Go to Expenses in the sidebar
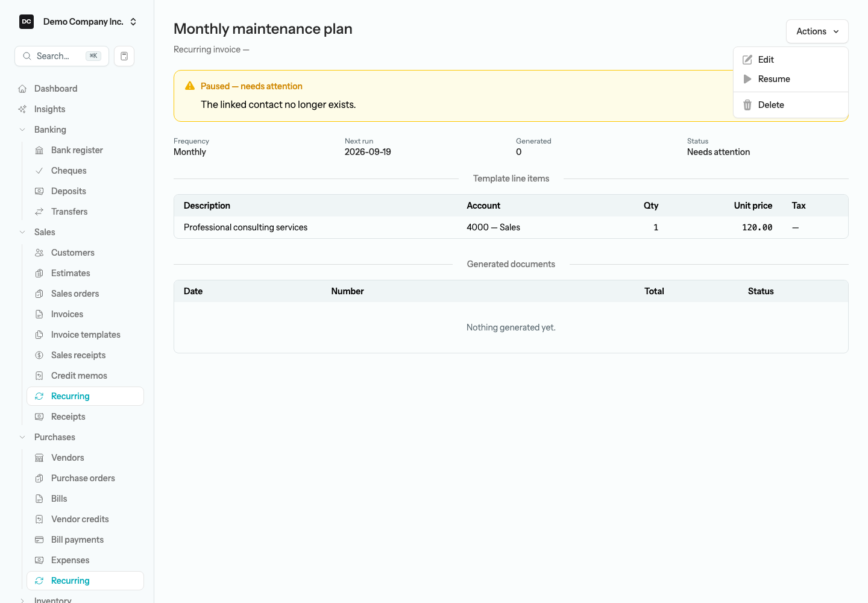The height and width of the screenshot is (603, 868). tap(85, 560)
